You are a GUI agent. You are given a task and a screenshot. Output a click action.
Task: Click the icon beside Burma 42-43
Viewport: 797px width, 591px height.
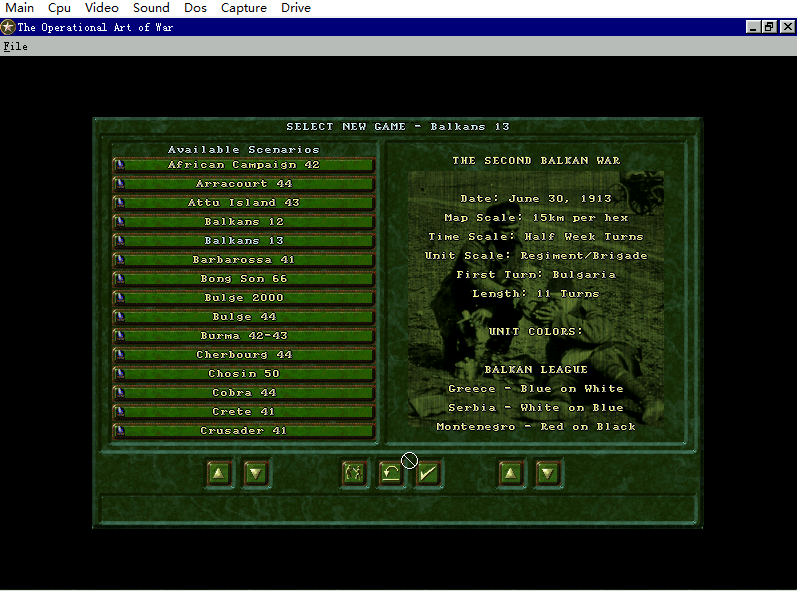click(120, 335)
